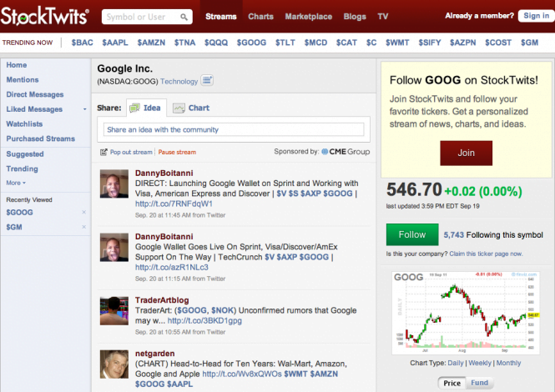Open netgarden's profile avatar
555x392 pixels.
coord(114,364)
